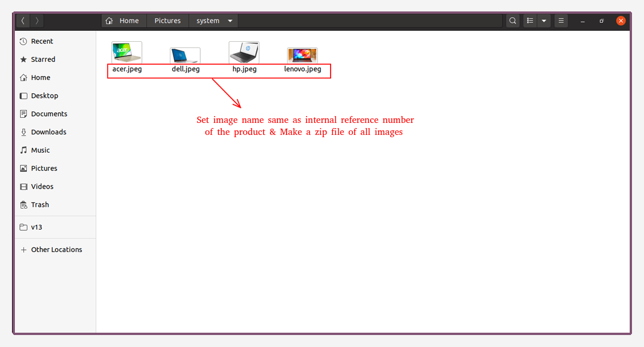Image resolution: width=644 pixels, height=347 pixels.
Task: Switch to list view with the view toggle
Action: (530, 21)
